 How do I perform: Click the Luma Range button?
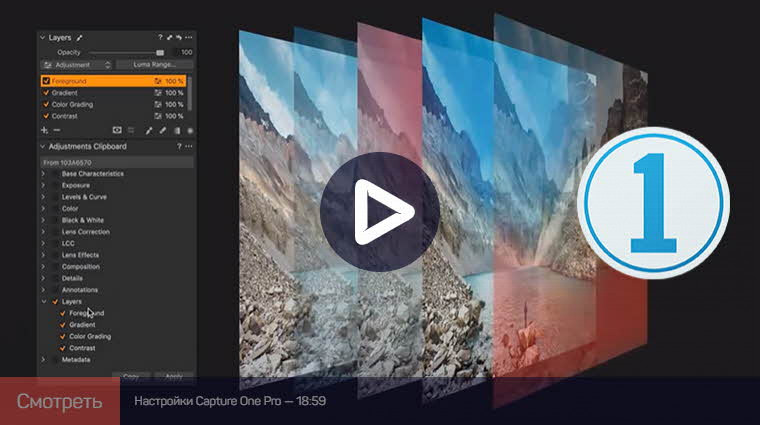point(155,64)
